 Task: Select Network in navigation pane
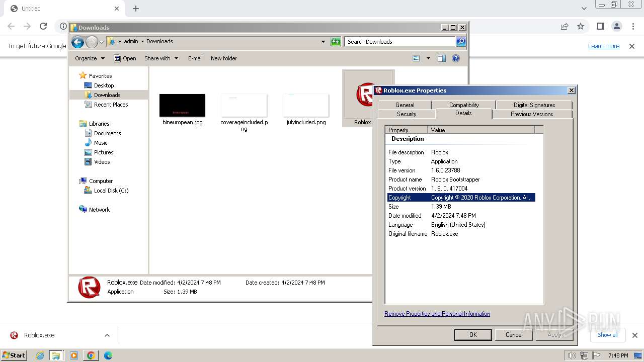(99, 210)
